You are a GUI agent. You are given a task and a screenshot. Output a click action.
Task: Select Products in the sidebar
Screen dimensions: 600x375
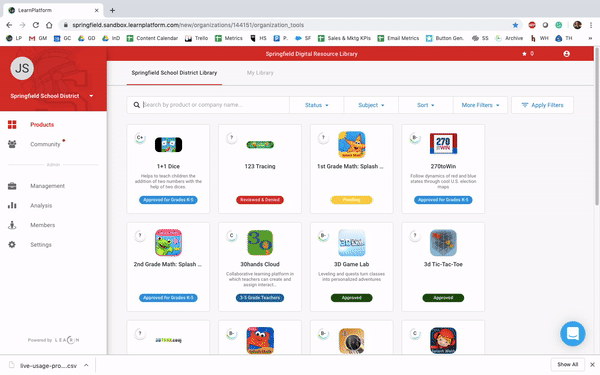pyautogui.click(x=42, y=125)
